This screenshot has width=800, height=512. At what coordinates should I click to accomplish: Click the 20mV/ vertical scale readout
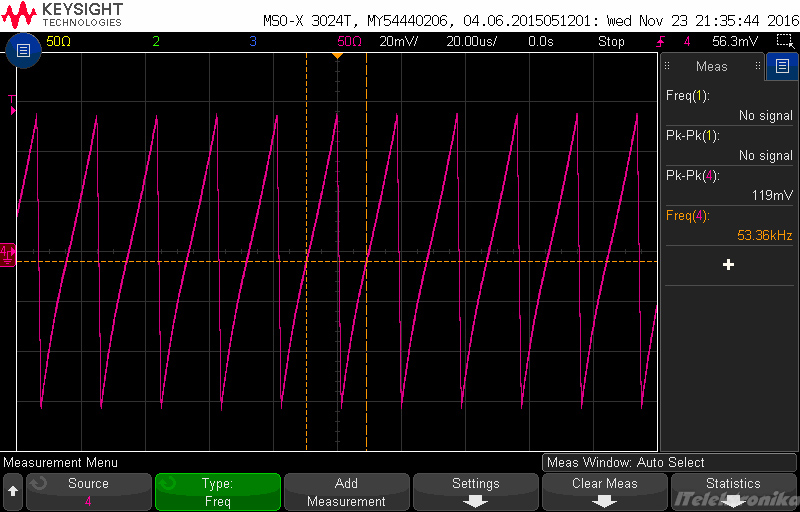click(398, 42)
